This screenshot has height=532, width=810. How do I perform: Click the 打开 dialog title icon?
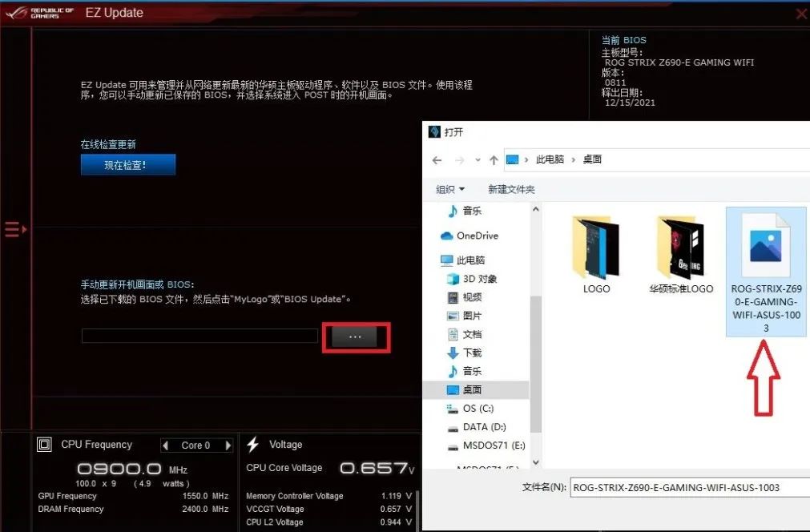[x=434, y=132]
